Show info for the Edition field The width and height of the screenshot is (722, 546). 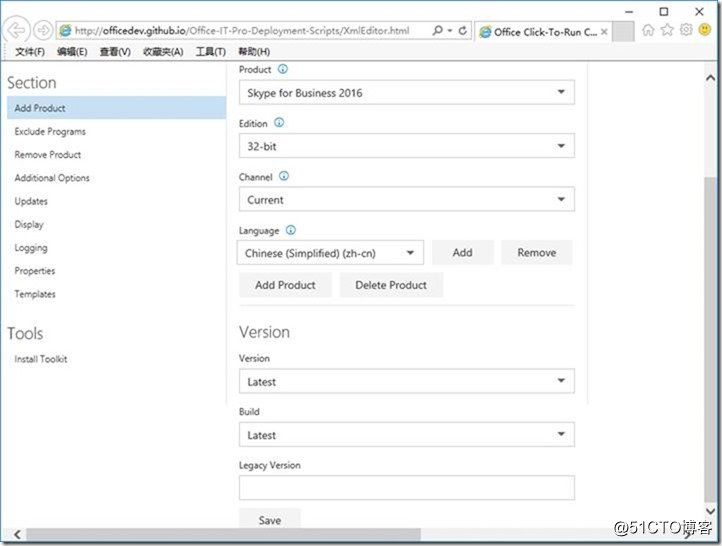click(x=279, y=122)
